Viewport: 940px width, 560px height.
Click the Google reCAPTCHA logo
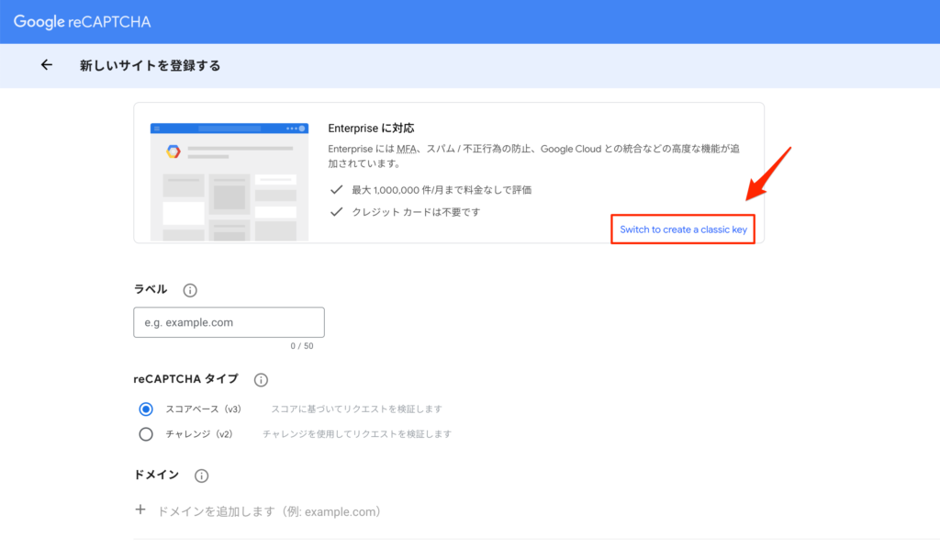(x=82, y=21)
